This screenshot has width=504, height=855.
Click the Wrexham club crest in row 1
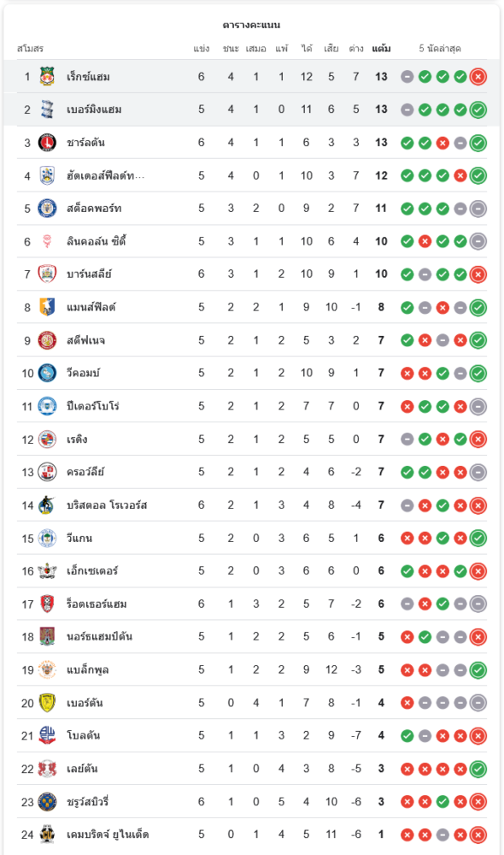[x=47, y=76]
